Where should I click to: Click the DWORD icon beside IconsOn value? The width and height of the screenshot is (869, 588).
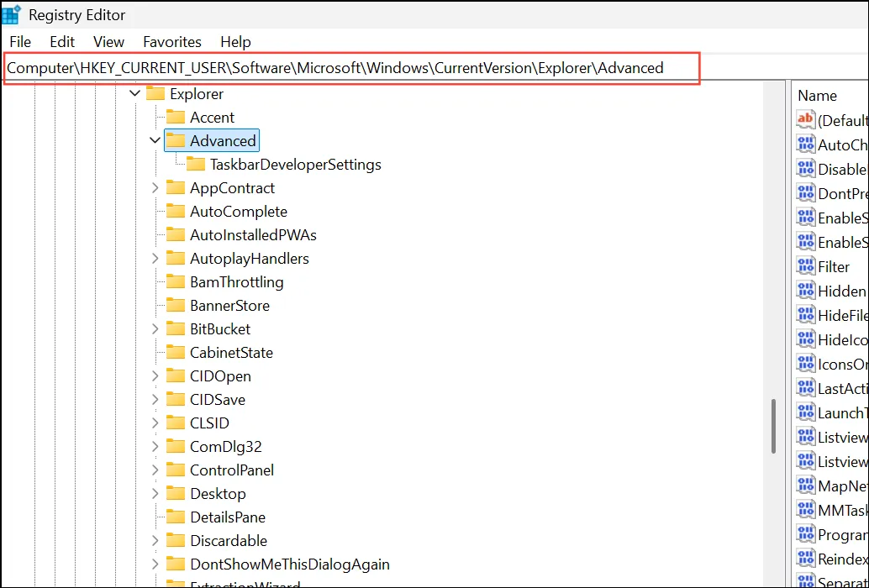coord(805,363)
